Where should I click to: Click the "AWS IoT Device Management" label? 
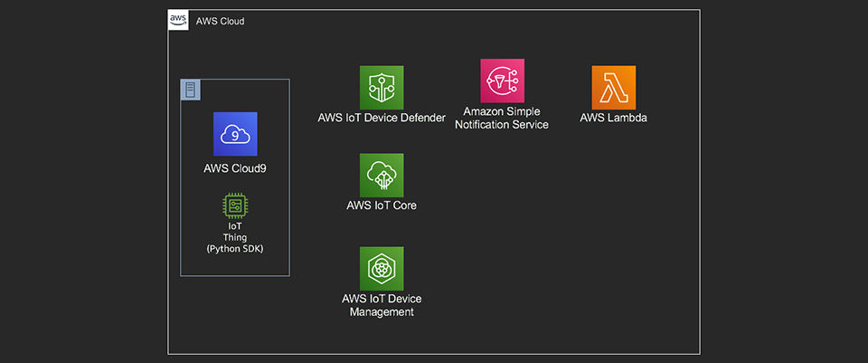(382, 305)
